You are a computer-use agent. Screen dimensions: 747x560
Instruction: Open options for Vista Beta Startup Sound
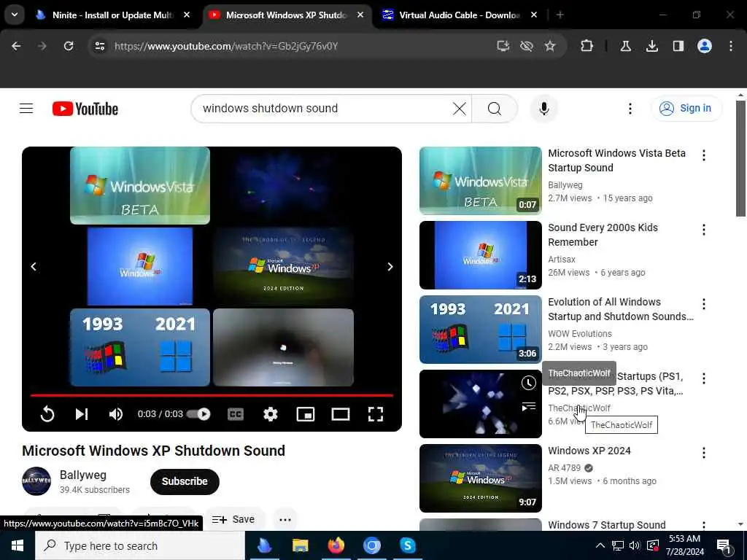[x=704, y=155]
